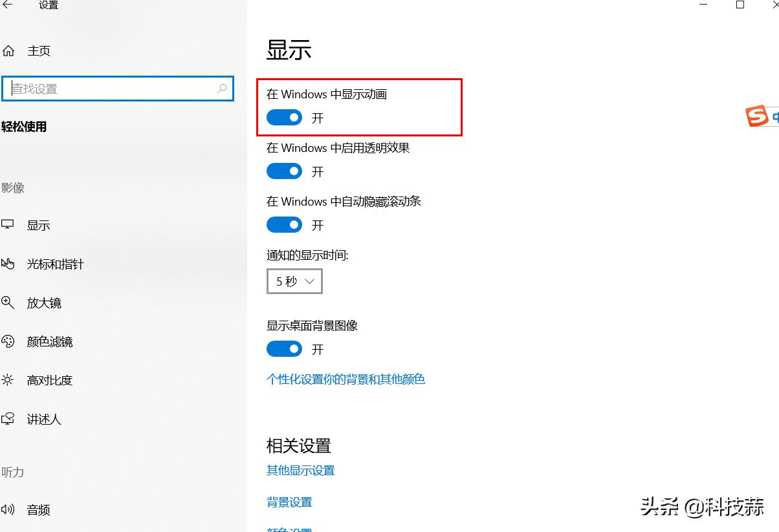Select the 显示 icon in sidebar

pos(9,224)
